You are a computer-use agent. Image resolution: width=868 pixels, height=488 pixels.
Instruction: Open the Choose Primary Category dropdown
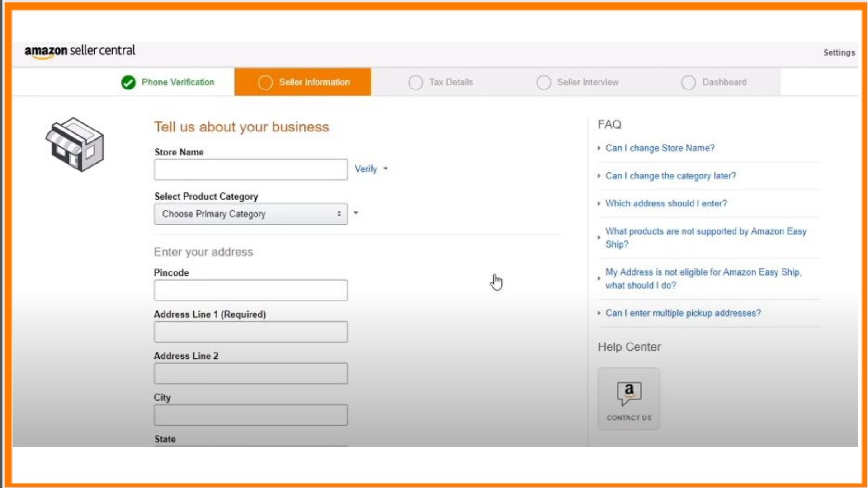pos(250,213)
